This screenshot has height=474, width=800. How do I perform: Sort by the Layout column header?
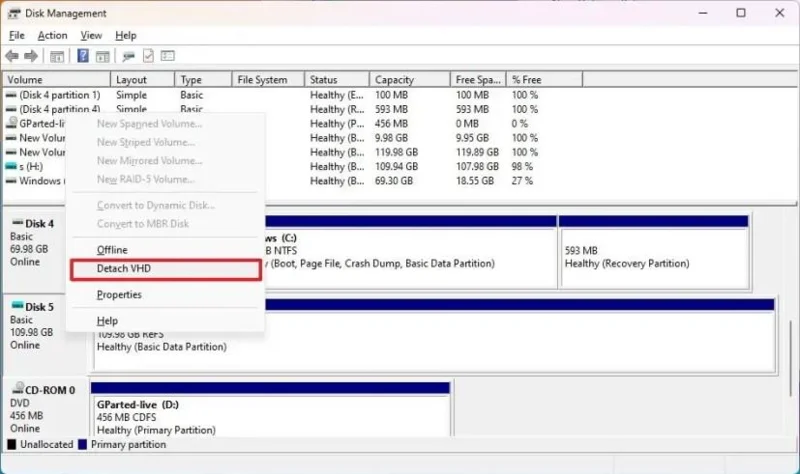pos(142,80)
